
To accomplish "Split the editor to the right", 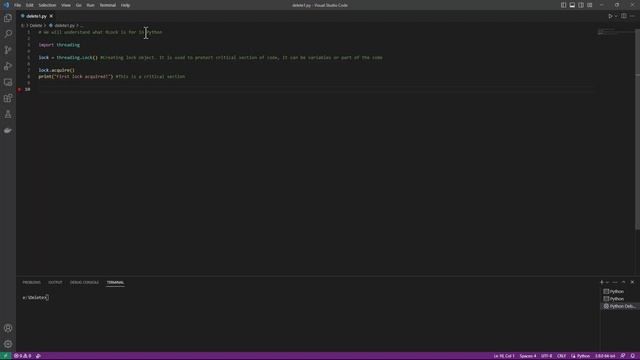I will pos(624,16).
